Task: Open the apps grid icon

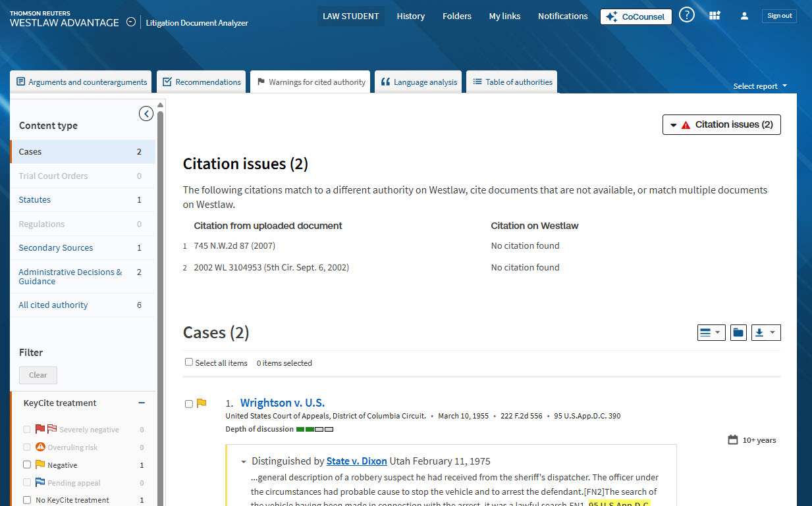Action: pyautogui.click(x=715, y=16)
